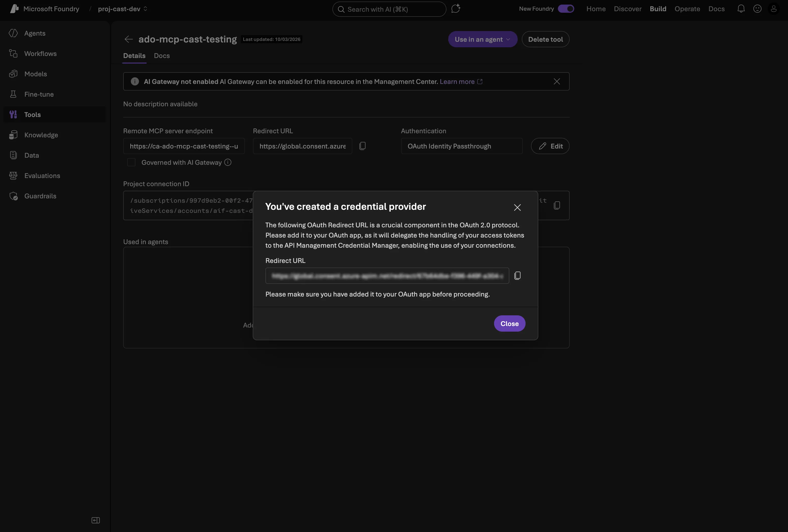Open the notifications bell
Image resolution: width=788 pixels, height=532 pixels.
click(741, 9)
